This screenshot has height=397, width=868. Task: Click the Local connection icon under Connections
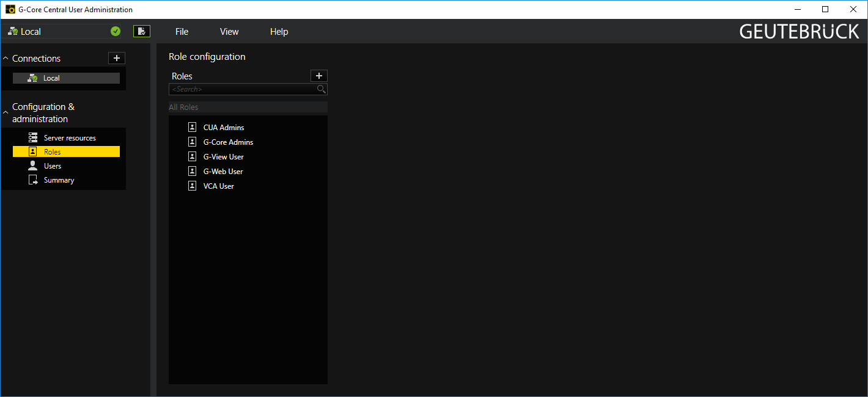32,78
